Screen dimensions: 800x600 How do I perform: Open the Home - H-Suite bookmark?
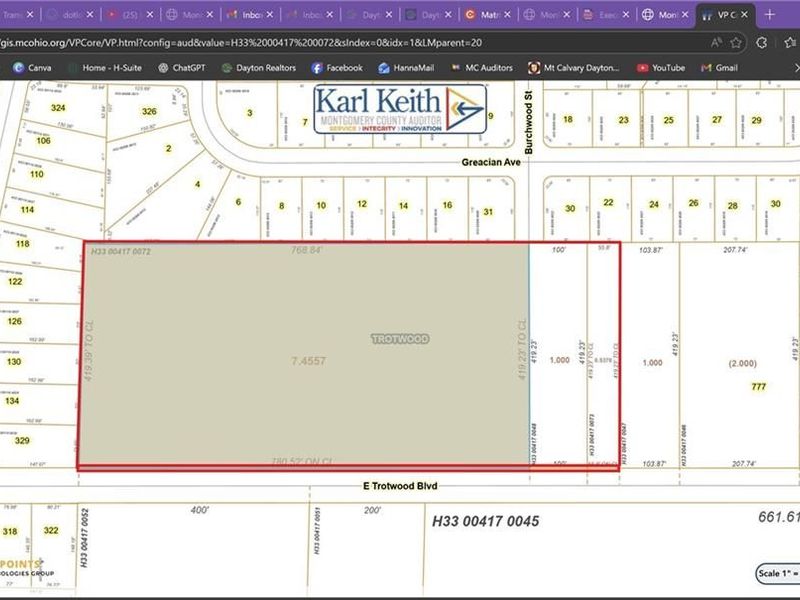102,67
